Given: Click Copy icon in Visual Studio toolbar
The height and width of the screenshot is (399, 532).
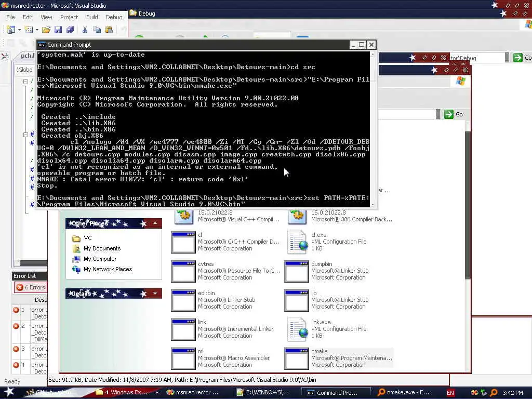Looking at the screenshot, I should point(97,30).
